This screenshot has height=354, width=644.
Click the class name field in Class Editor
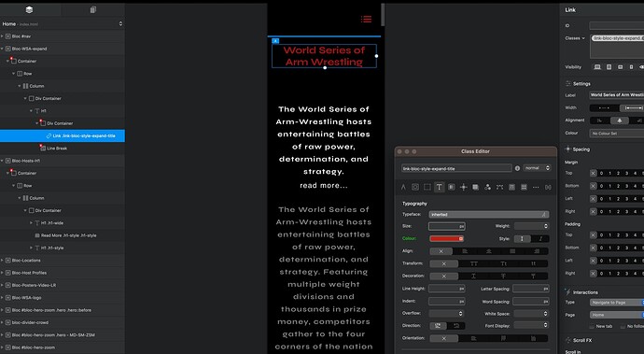tap(456, 168)
